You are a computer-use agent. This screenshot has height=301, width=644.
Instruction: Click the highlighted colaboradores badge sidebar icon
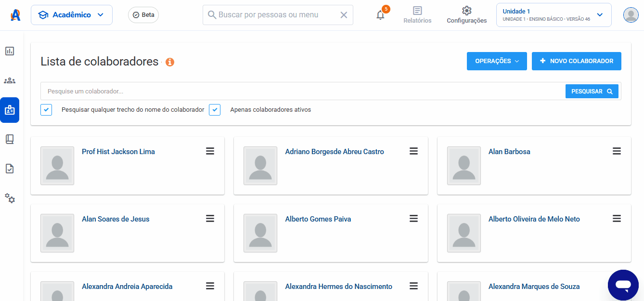coord(10,110)
